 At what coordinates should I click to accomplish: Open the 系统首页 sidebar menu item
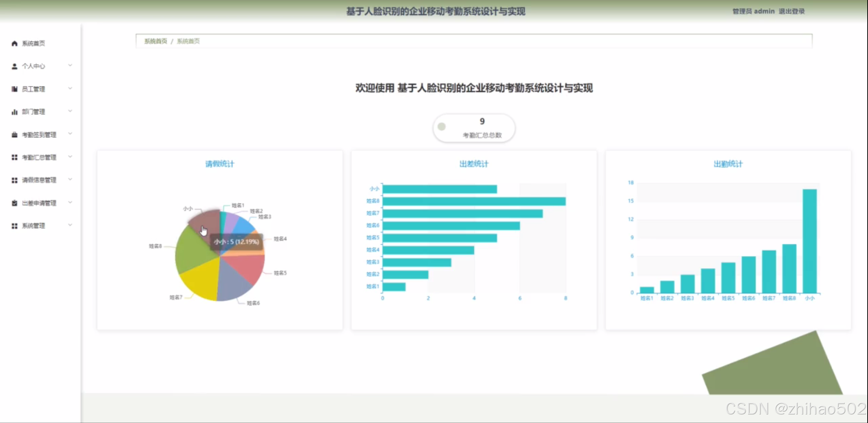pos(33,43)
